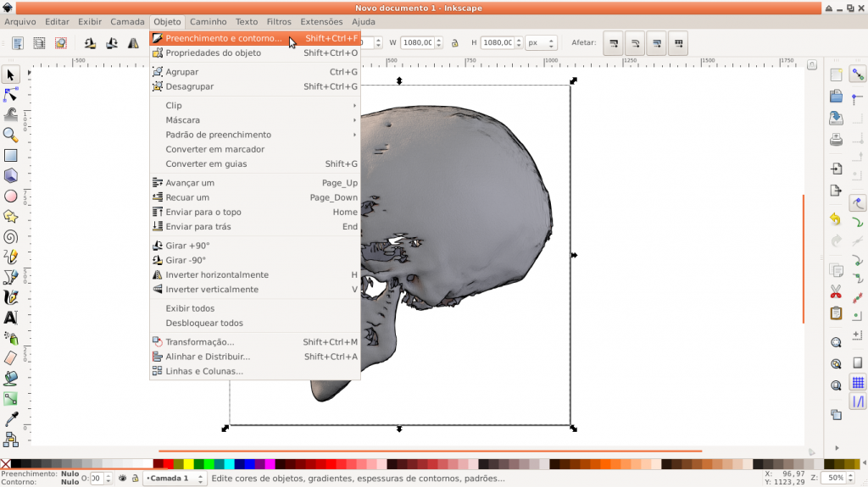Expand the Clip submenu
The image size is (868, 487).
click(255, 105)
